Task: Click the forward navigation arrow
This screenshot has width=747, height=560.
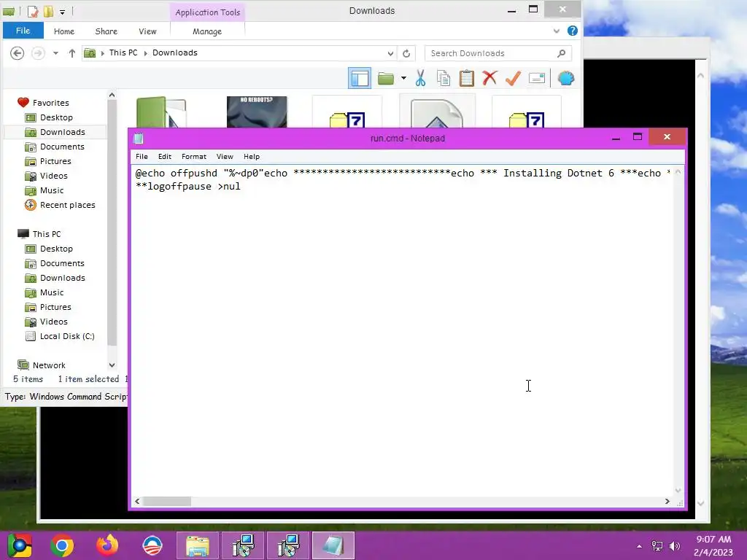Action: point(38,52)
